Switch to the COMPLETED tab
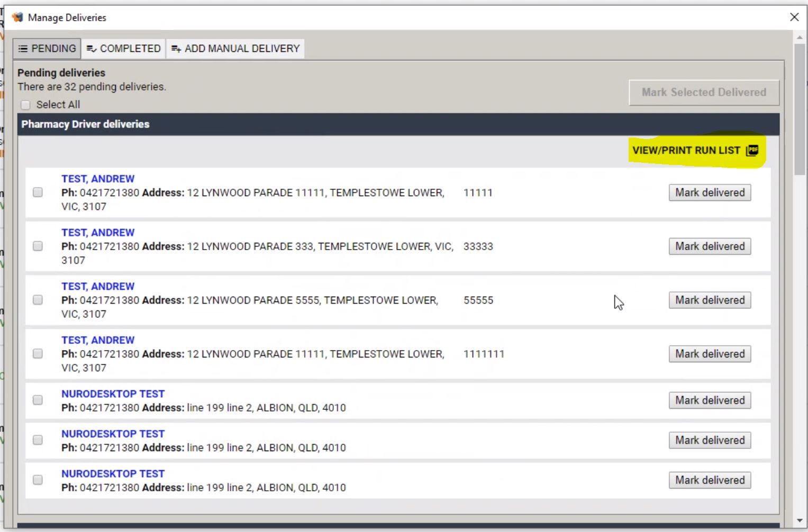Screen dimensions: 808x532 123,49
